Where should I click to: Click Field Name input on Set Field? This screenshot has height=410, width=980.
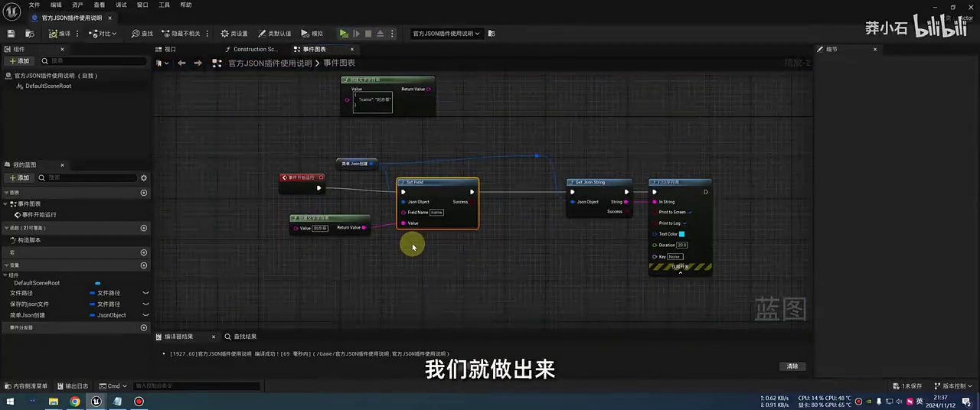click(x=436, y=212)
